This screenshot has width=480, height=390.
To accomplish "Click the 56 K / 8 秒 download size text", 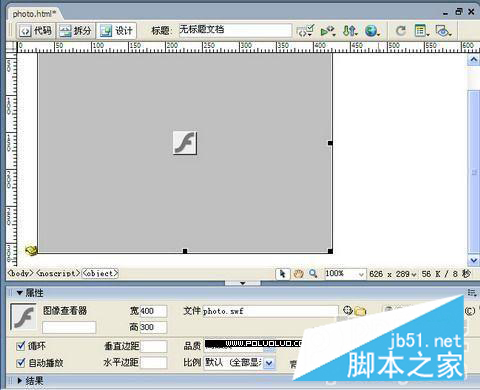I will [x=446, y=274].
